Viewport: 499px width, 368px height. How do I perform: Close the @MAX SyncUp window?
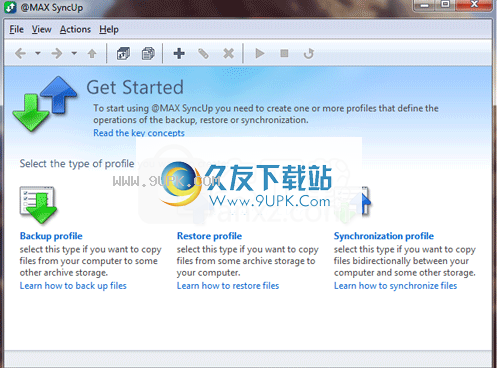(474, 5)
